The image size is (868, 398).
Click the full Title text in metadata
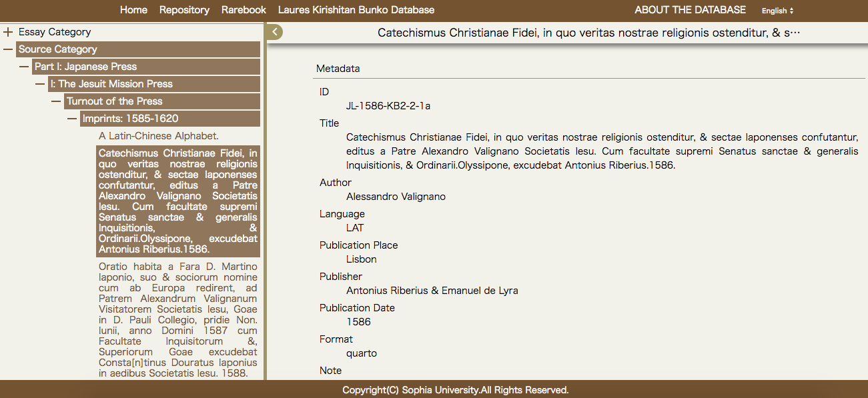pos(602,151)
